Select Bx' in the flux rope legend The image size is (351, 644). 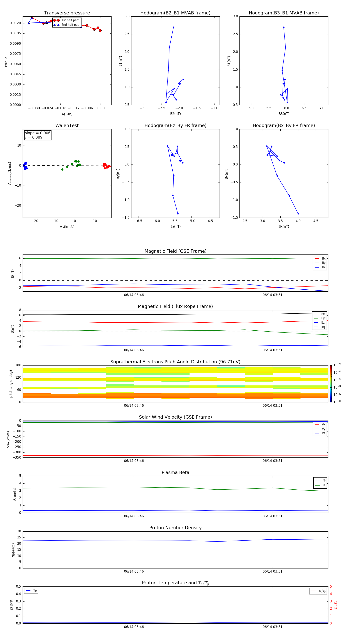tap(320, 314)
